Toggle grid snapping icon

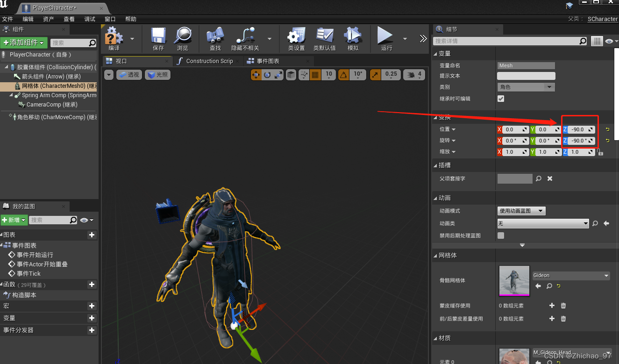click(315, 74)
